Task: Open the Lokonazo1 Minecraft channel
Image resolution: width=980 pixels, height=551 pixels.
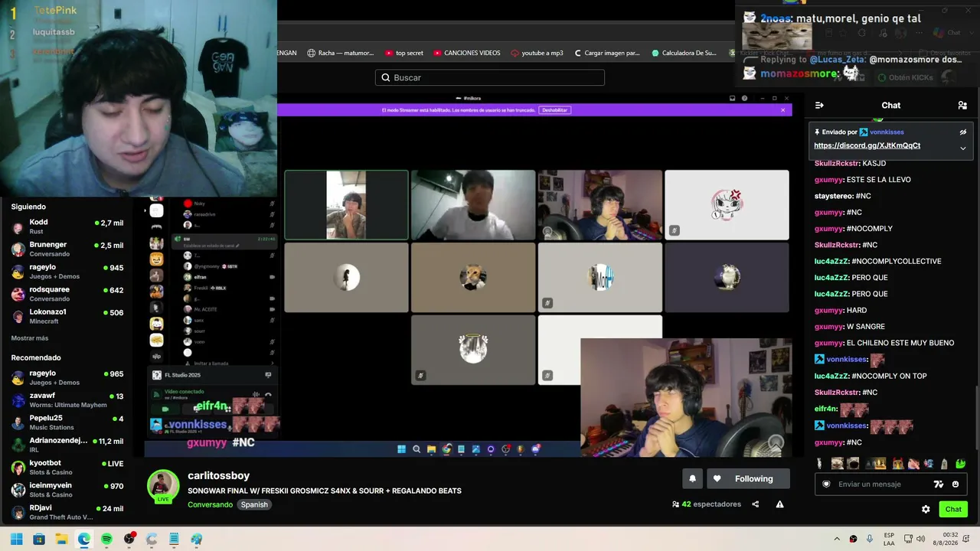Action: 67,316
